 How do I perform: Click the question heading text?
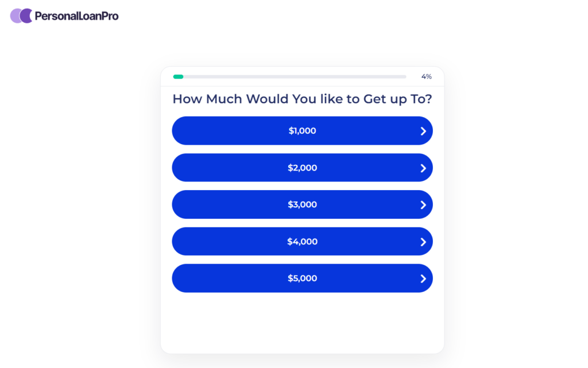(x=303, y=99)
